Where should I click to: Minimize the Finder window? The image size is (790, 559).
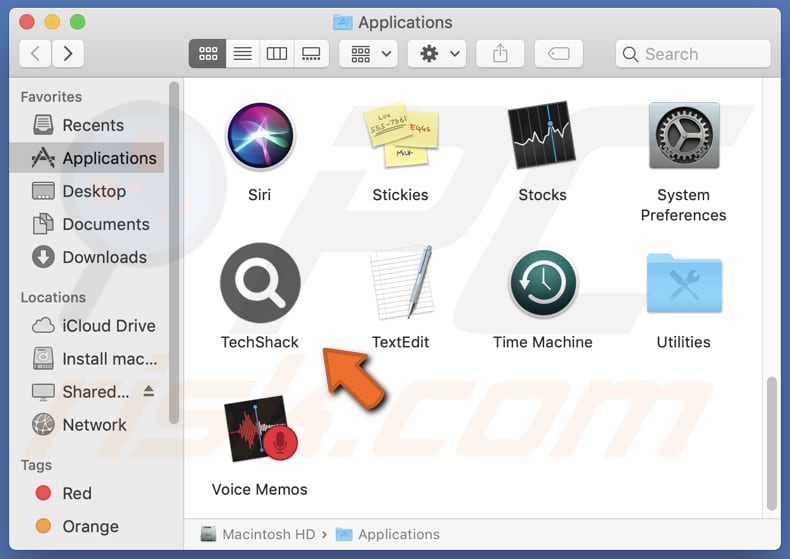52,22
